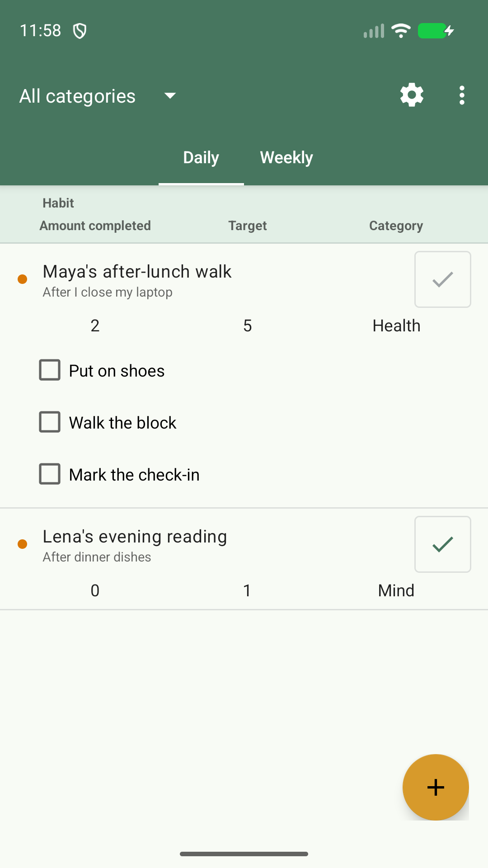Image resolution: width=488 pixels, height=868 pixels.
Task: Tap the shield icon in status bar
Action: coord(80,31)
